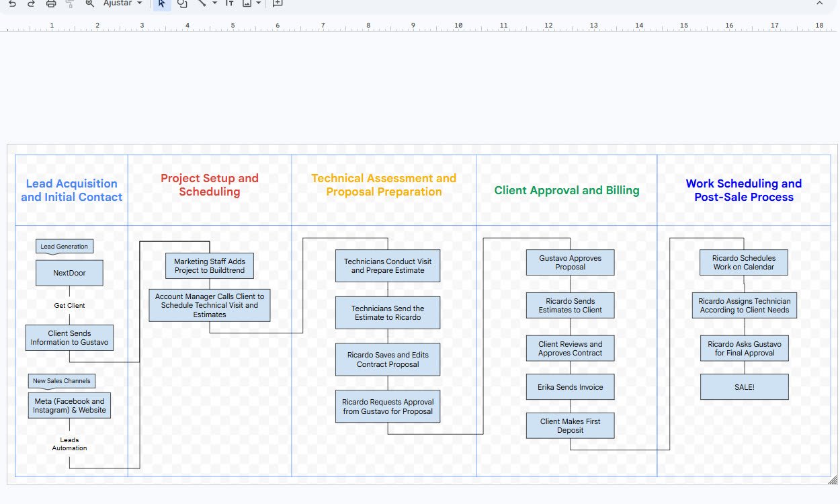Image resolution: width=840 pixels, height=504 pixels.
Task: Select 'Technicians Conduct Visit and Prepare Estimate' box
Action: 388,265
